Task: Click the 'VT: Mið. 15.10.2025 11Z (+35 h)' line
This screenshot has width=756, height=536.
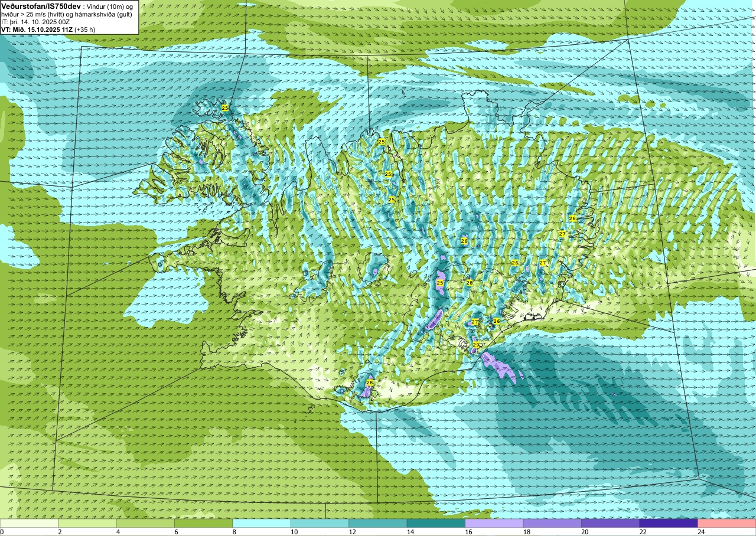Action: point(48,29)
